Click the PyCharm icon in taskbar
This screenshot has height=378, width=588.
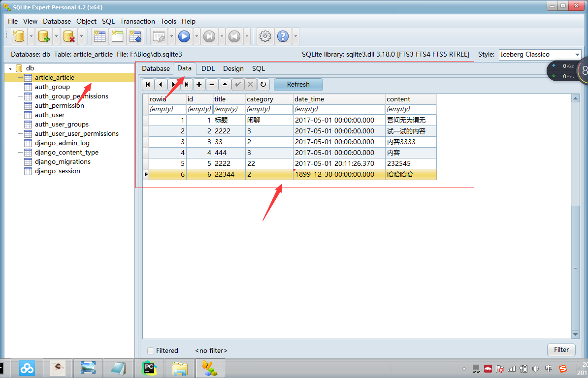pyautogui.click(x=149, y=368)
